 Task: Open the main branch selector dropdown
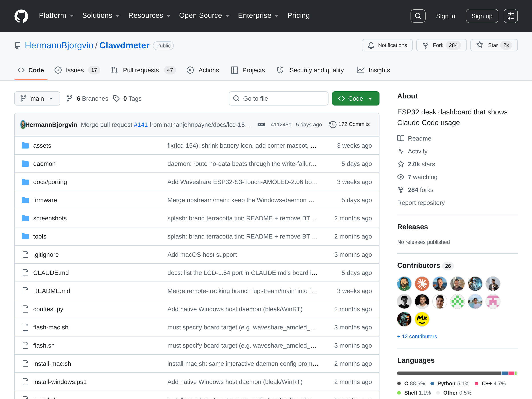[x=37, y=98]
